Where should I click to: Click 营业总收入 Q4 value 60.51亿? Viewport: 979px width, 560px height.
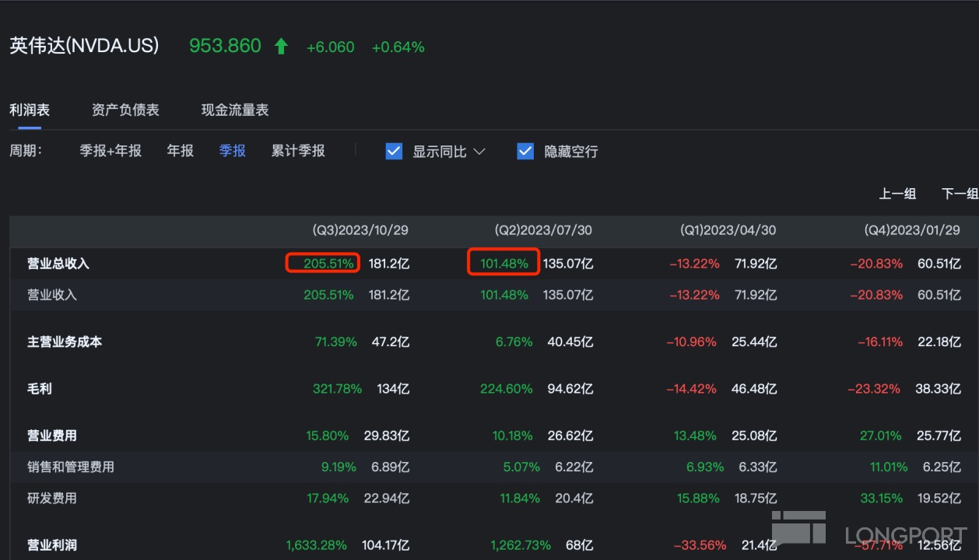(x=939, y=264)
